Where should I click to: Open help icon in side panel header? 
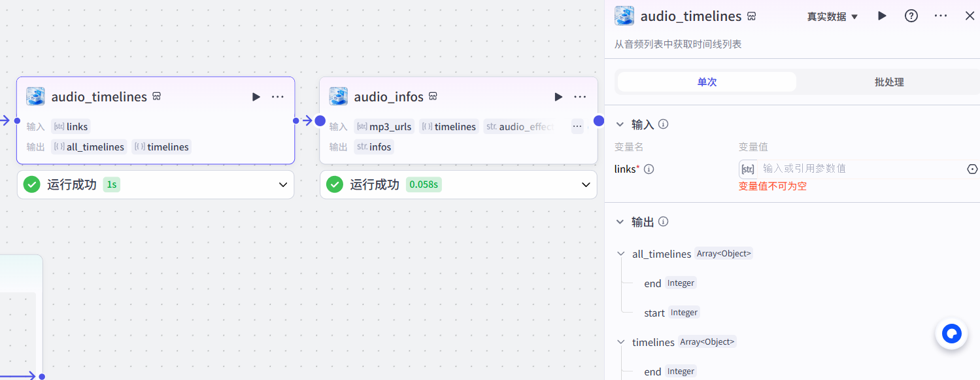(x=911, y=16)
